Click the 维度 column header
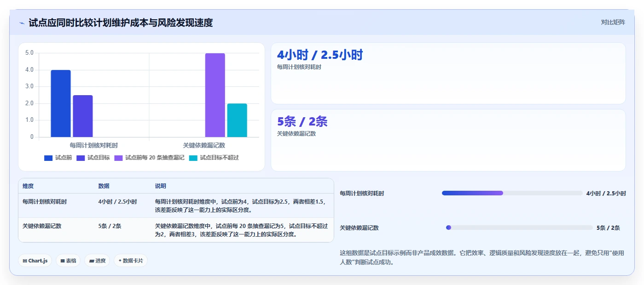Screen dimensions: 644x285 (28, 186)
